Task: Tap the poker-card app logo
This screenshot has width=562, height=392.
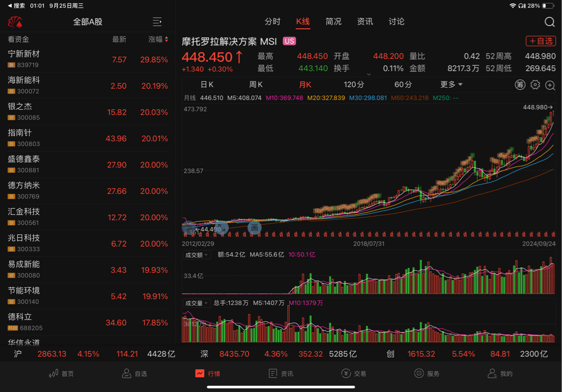Action: click(15, 22)
